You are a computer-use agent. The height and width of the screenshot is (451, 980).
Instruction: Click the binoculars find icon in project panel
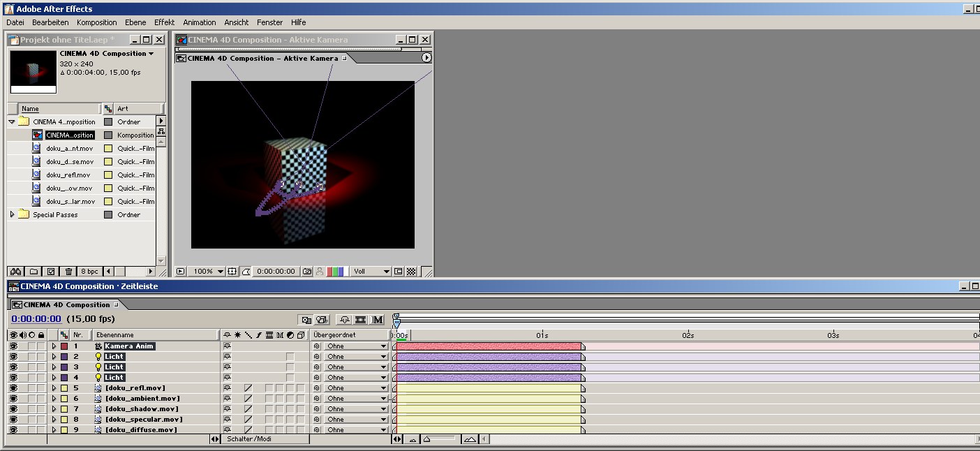17,272
